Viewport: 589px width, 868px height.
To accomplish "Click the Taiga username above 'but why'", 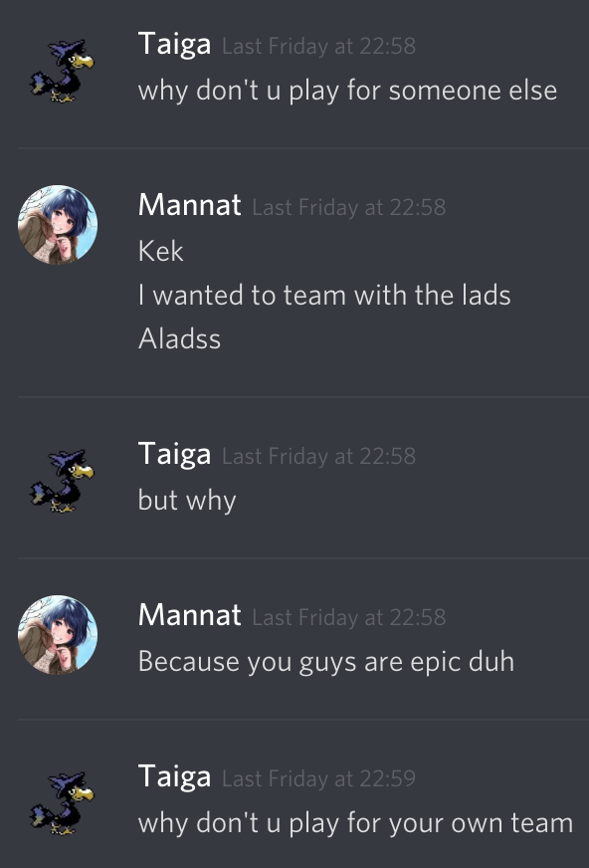I will (174, 455).
